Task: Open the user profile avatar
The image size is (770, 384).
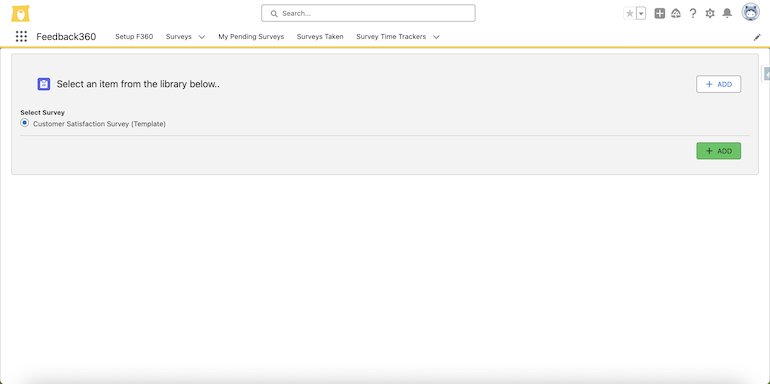Action: coord(750,13)
